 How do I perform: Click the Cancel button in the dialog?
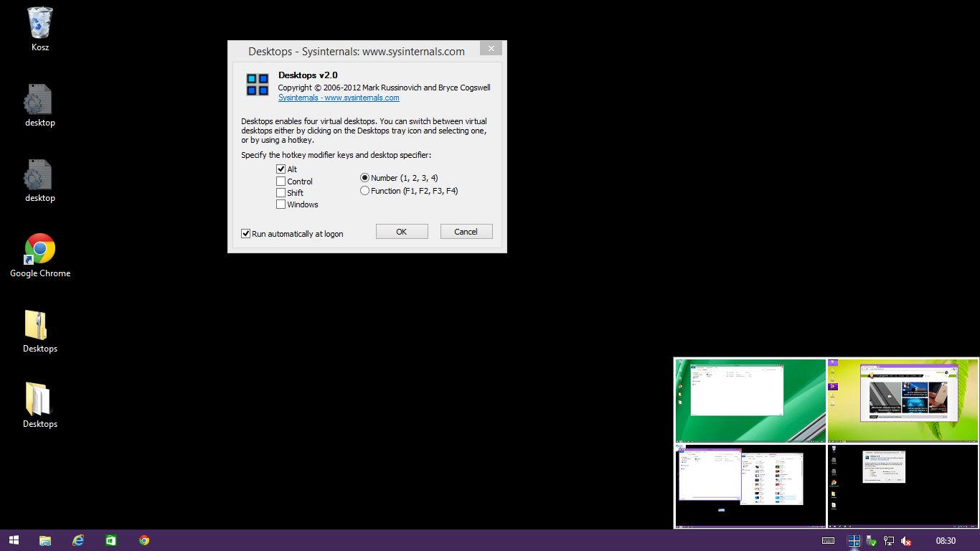tap(466, 231)
